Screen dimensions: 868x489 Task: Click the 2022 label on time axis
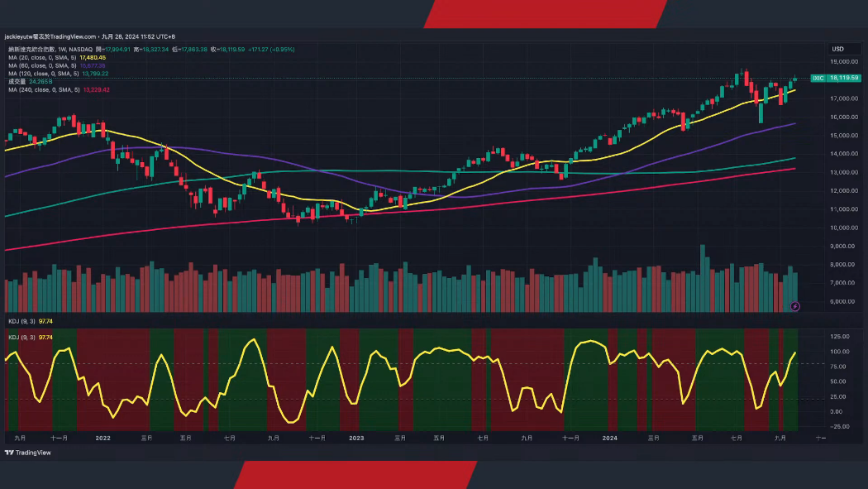(103, 437)
